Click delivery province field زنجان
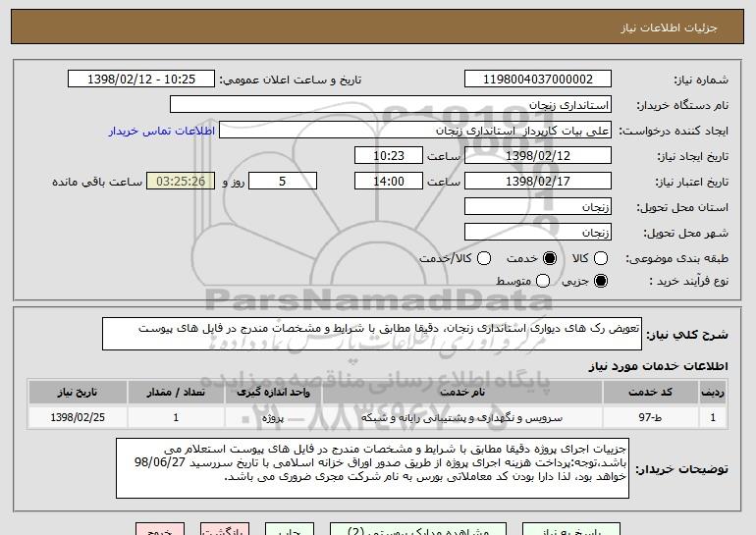The image size is (756, 535). [538, 207]
